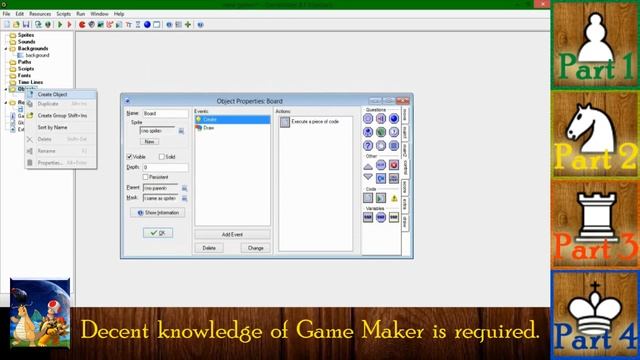Screen dimensions: 640x360
Task: Open the Scripts menu
Action: 63,14
